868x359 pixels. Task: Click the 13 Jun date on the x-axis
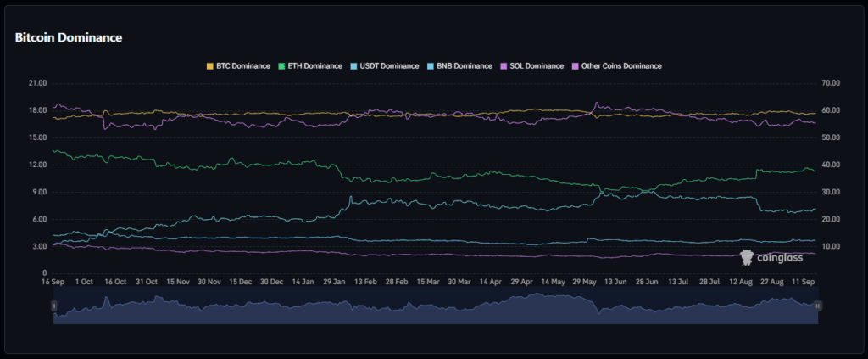(616, 282)
